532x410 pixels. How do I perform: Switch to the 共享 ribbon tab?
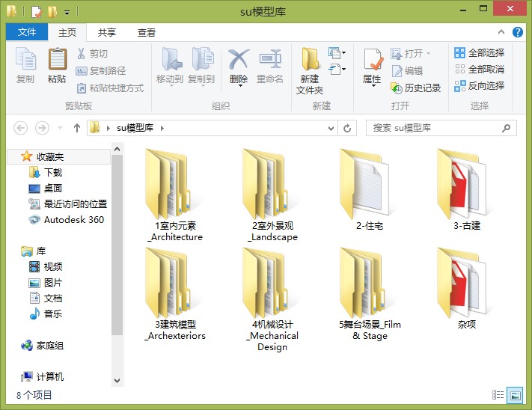point(106,33)
